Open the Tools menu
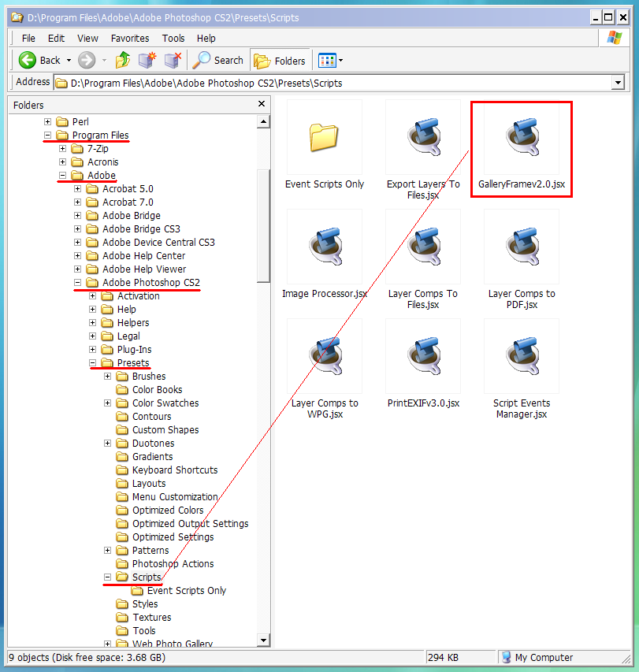Viewport: 639px width, 672px height. tap(173, 38)
